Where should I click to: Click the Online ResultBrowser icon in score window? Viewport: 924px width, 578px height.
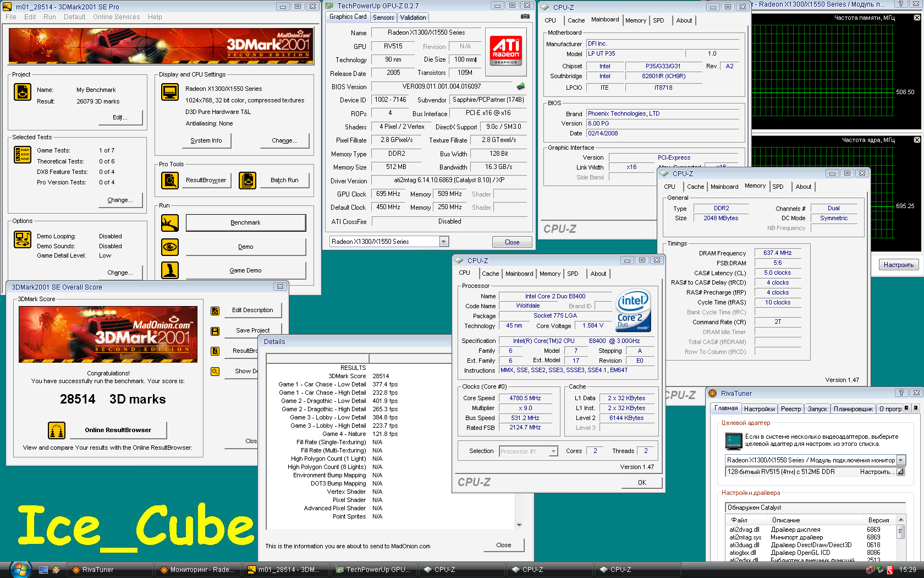coord(57,430)
